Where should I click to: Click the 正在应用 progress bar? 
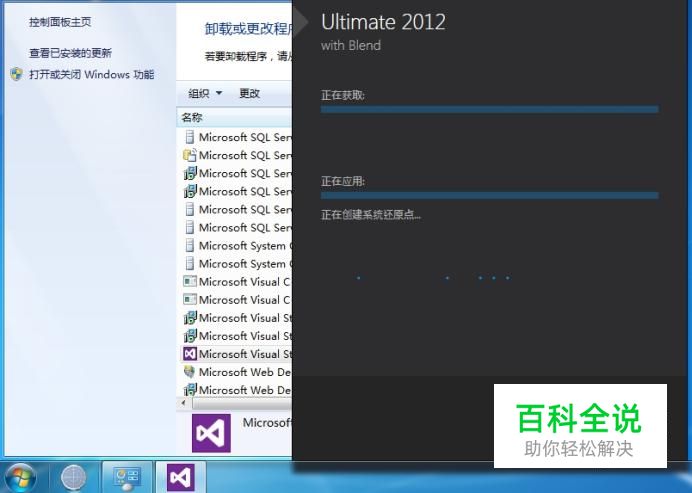pos(489,195)
